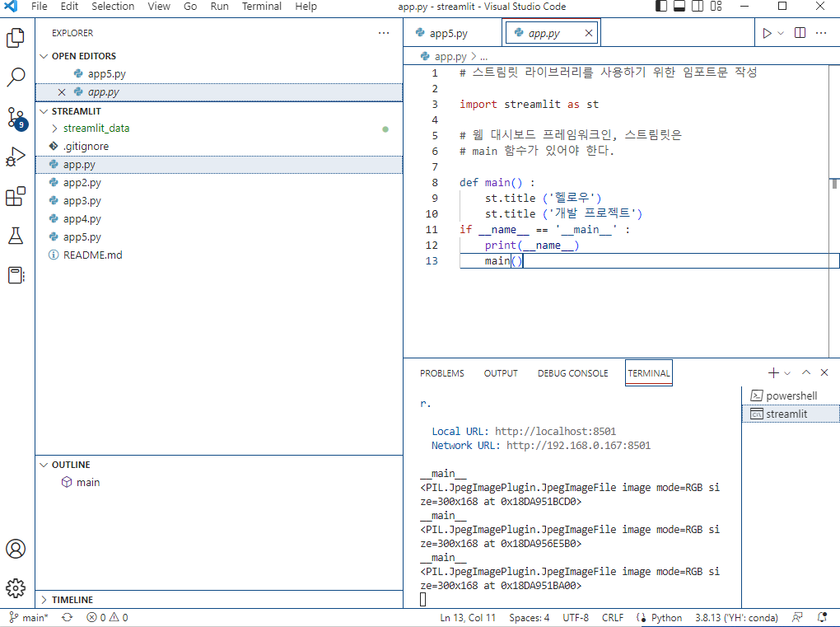Open app5.py from Open Editors list
Screen dimensions: 840x627
106,74
